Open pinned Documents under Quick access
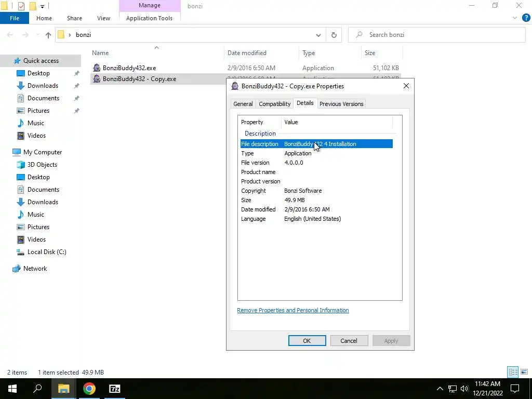 pyautogui.click(x=44, y=98)
